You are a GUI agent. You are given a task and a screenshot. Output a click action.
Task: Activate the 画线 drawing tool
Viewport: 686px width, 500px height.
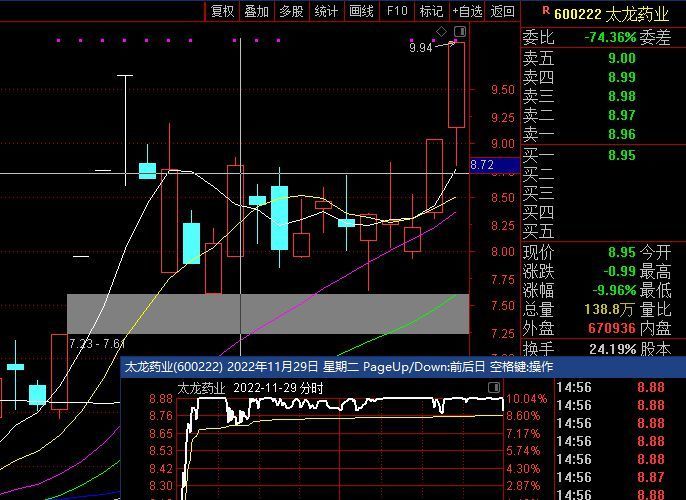click(361, 11)
